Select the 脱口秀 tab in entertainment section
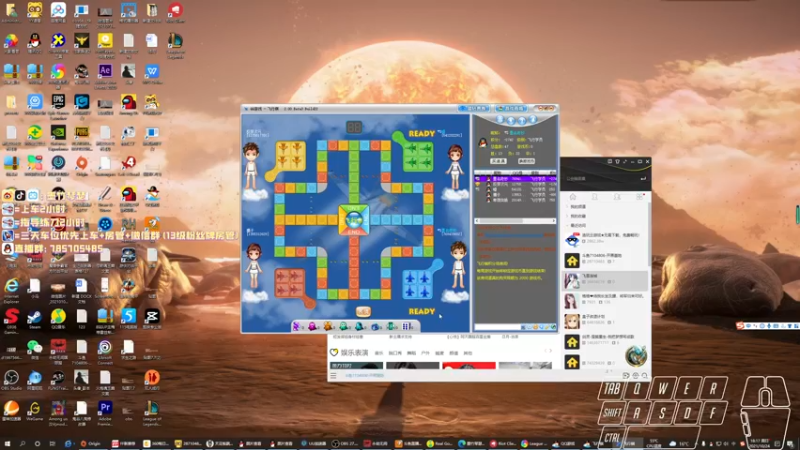This screenshot has width=800, height=450. (395, 353)
